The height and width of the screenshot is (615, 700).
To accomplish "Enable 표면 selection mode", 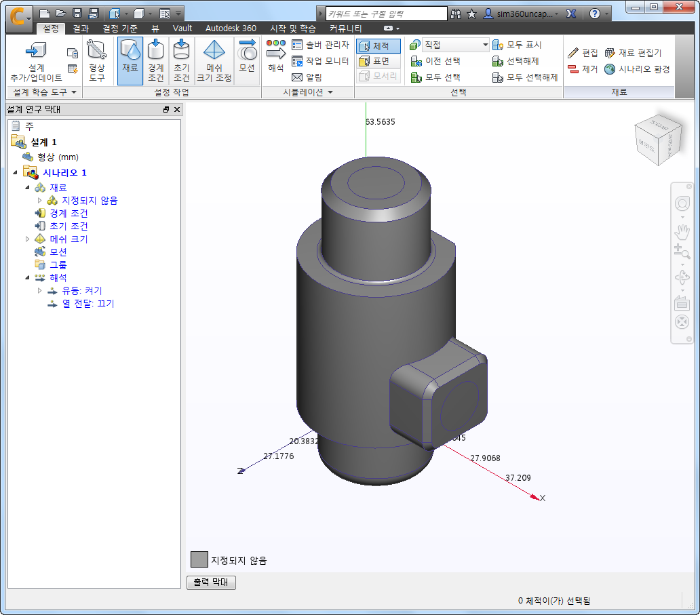I will 378,61.
